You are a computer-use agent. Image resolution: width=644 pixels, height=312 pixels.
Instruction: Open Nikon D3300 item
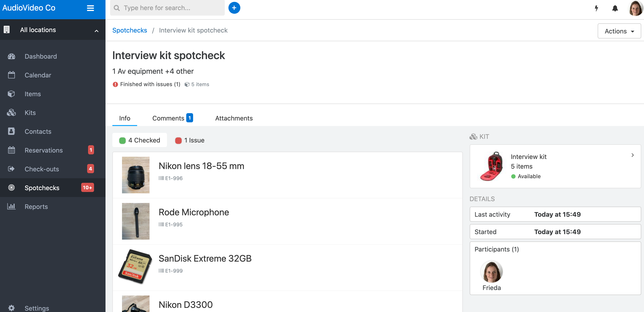point(186,305)
